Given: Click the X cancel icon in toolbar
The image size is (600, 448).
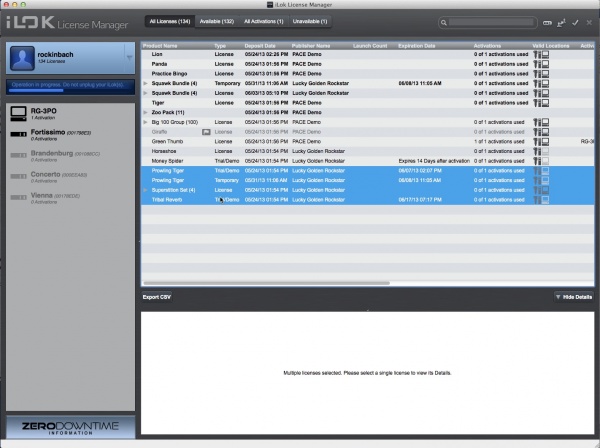Looking at the screenshot, I should point(589,23).
